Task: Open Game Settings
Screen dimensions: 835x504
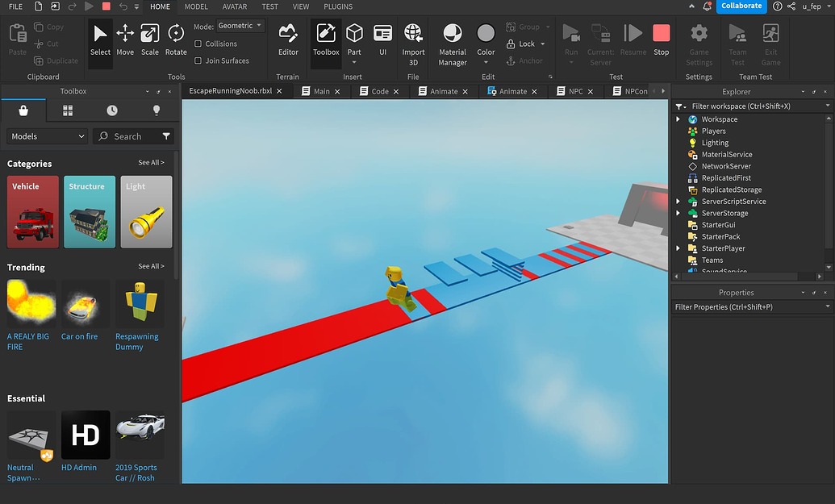Action: tap(699, 44)
